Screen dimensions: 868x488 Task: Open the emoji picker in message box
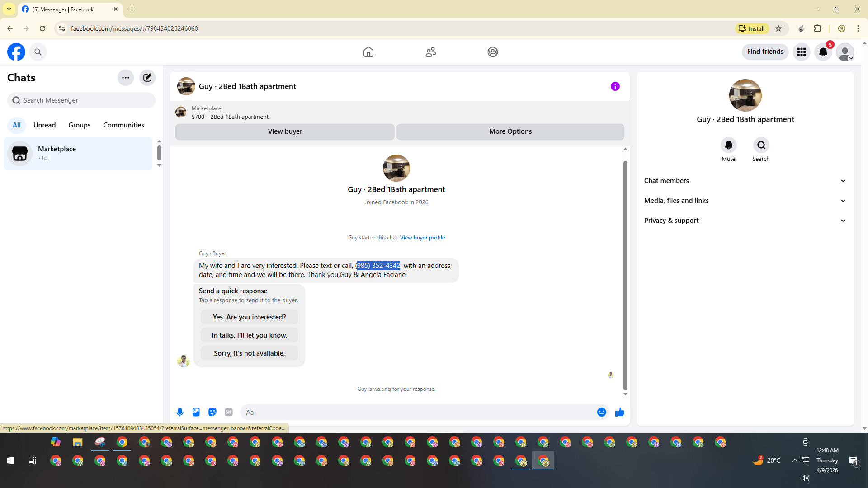click(601, 412)
